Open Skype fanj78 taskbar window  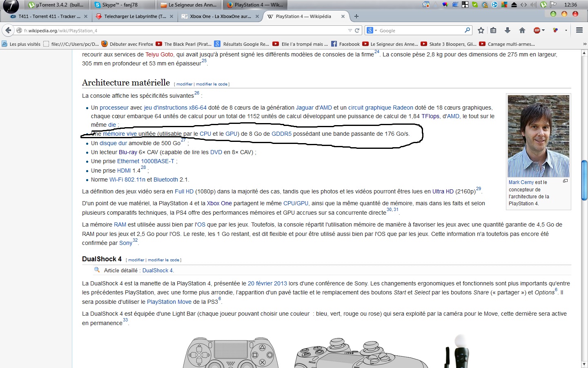[124, 5]
